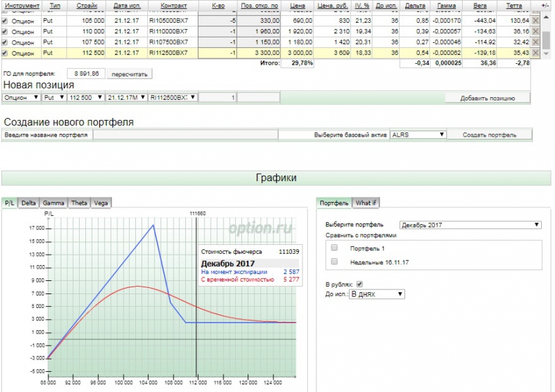Check the Недельные 16.11.17 portfolio box

coord(335,262)
